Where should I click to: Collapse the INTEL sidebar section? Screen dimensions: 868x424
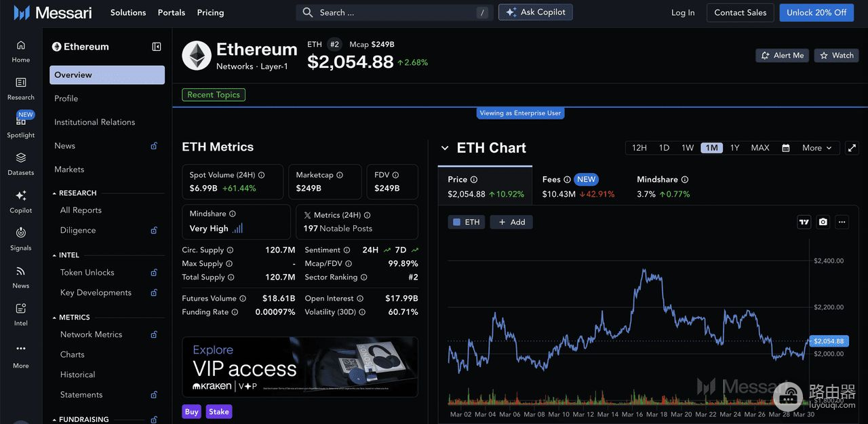tap(54, 256)
